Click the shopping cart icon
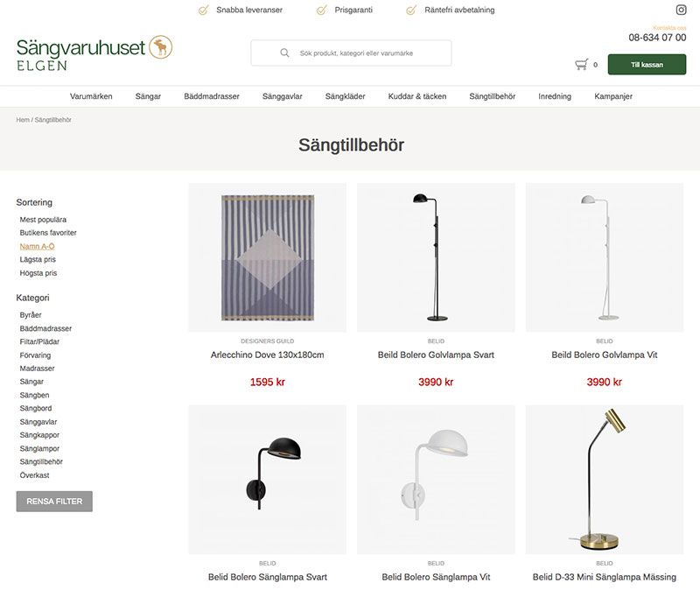This screenshot has width=700, height=590. coord(581,65)
